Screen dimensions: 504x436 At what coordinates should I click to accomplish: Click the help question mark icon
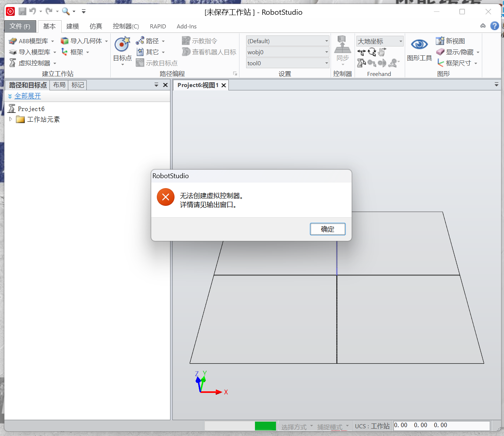point(494,26)
